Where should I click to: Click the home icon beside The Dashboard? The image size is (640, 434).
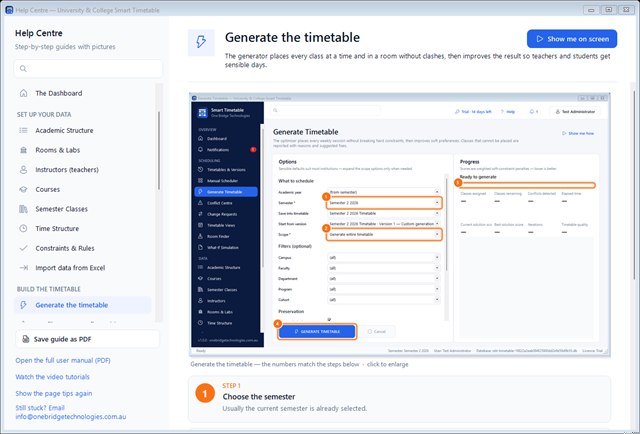pos(23,93)
